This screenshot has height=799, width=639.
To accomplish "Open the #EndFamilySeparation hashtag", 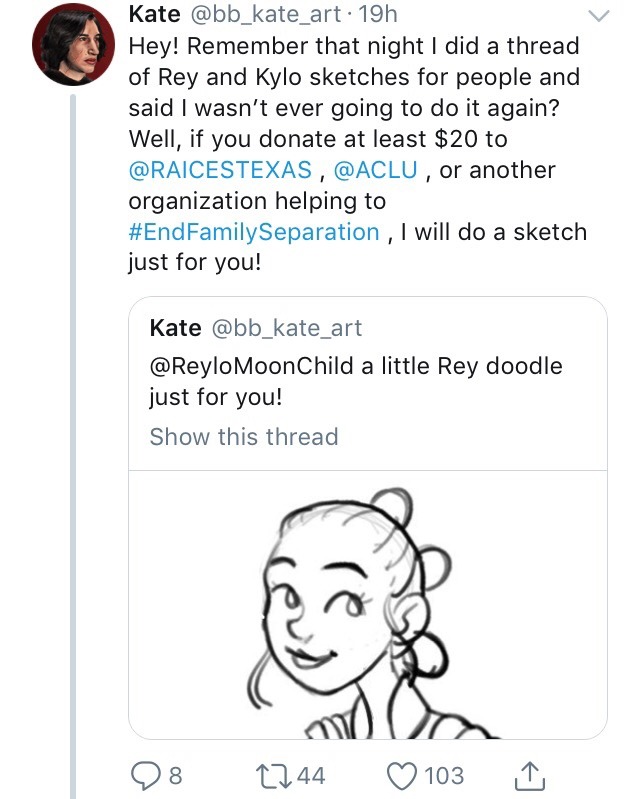I will 254,232.
